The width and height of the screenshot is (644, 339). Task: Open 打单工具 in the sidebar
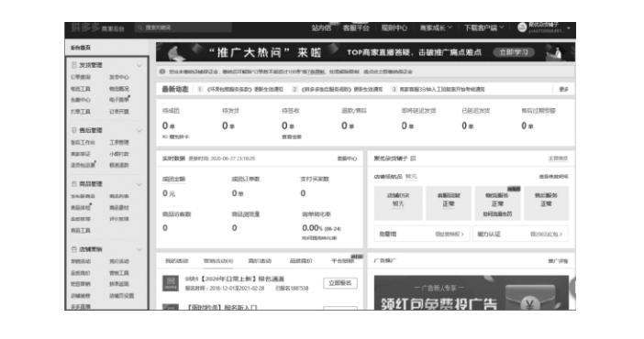click(x=81, y=112)
